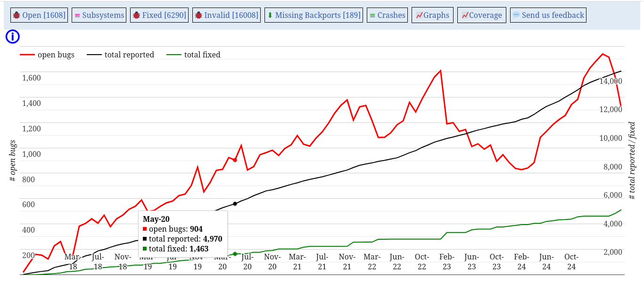
Task: Toggle the open bugs series in legend
Action: click(x=56, y=55)
